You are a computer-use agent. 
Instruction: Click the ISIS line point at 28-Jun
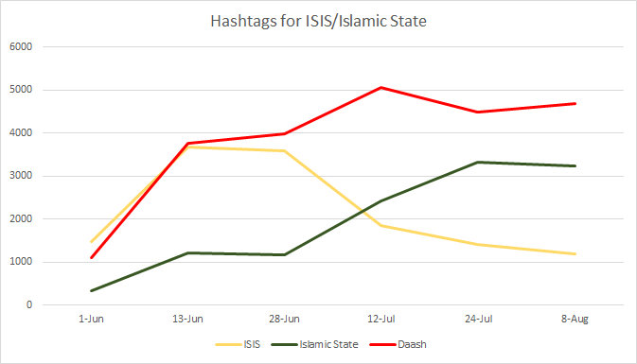tap(284, 151)
